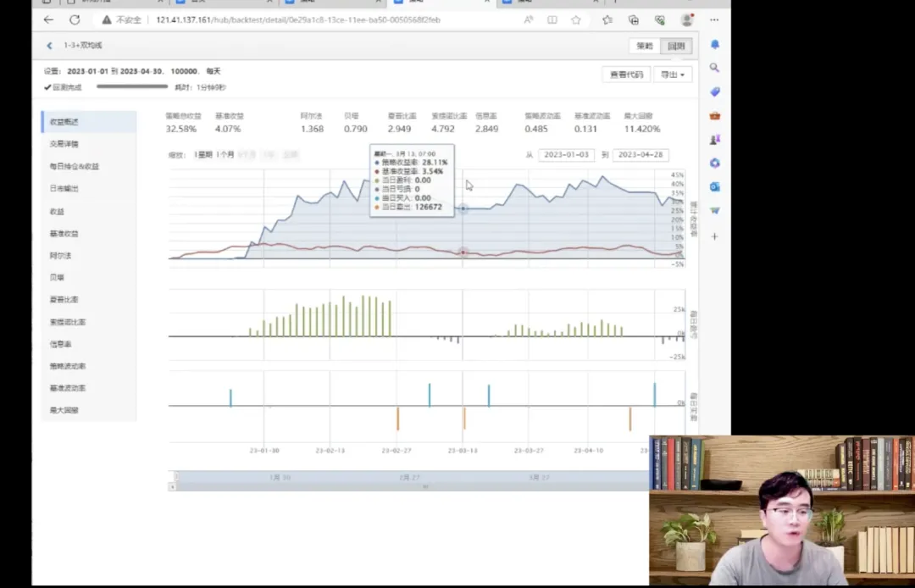Open the favorites list icon
The height and width of the screenshot is (588, 915).
[607, 19]
